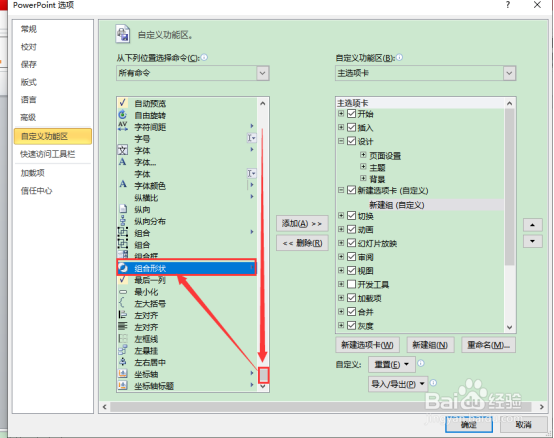Click the 重命名(M)... button
554x438 pixels.
pyautogui.click(x=488, y=345)
